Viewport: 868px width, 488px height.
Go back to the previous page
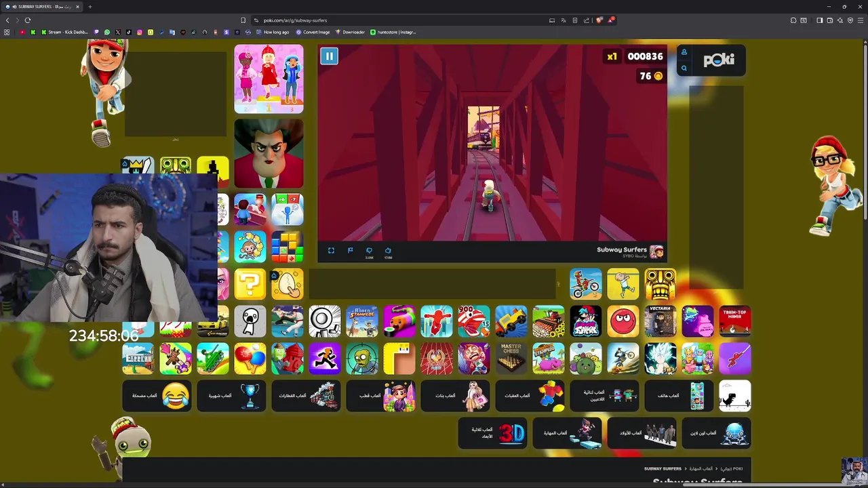coord(7,20)
